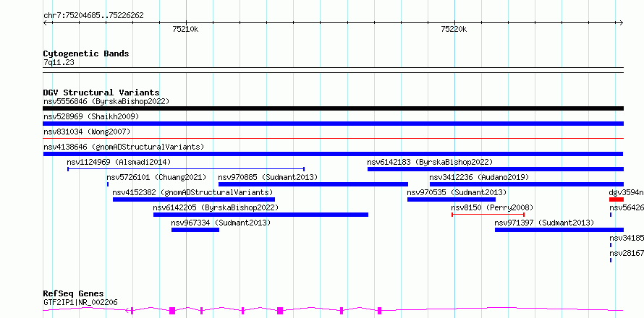Click the RefSeq Genes track title

(74, 294)
